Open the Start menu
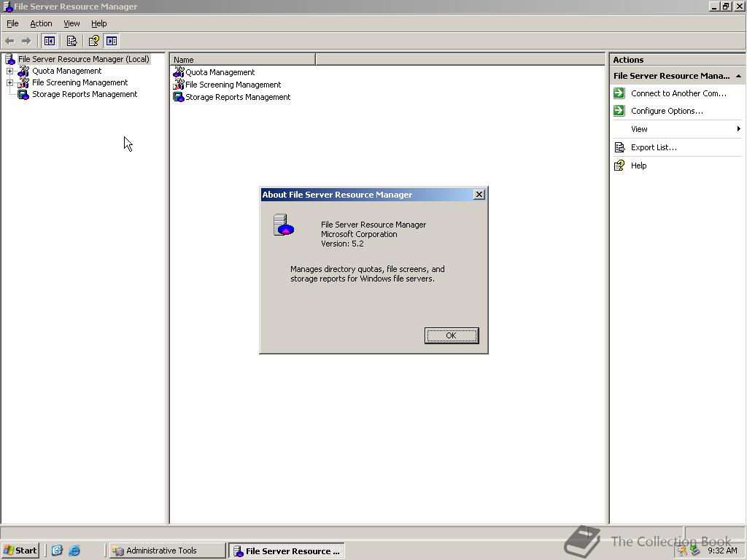 pos(20,551)
